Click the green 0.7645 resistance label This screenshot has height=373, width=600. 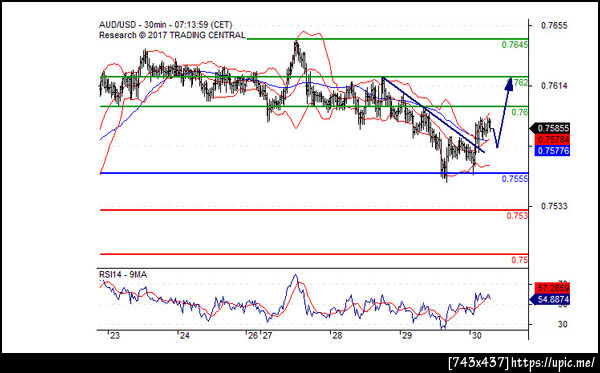pyautogui.click(x=515, y=45)
